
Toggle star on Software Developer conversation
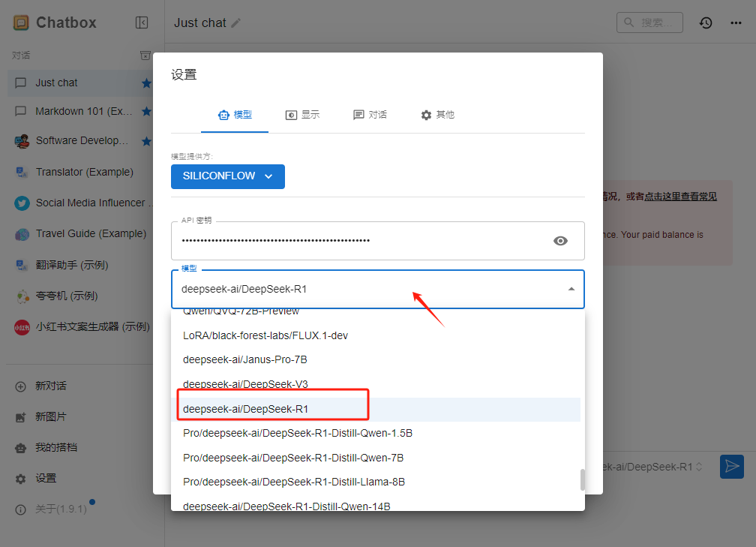pyautogui.click(x=146, y=141)
